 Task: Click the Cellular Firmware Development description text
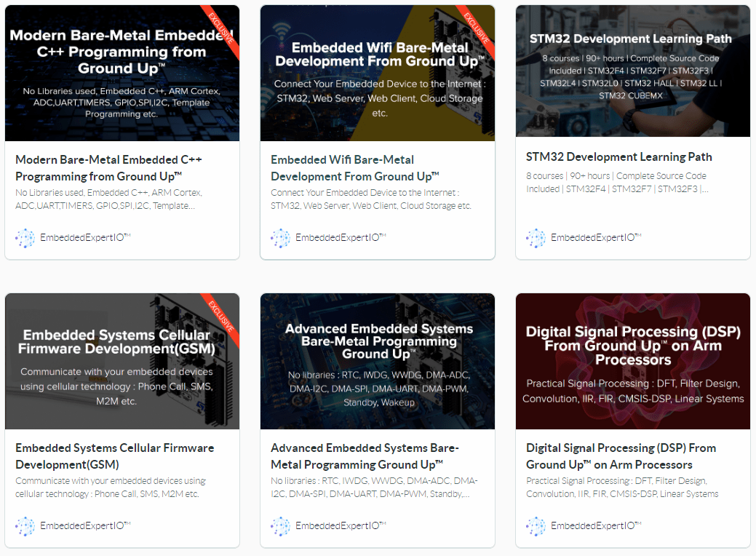coord(111,488)
